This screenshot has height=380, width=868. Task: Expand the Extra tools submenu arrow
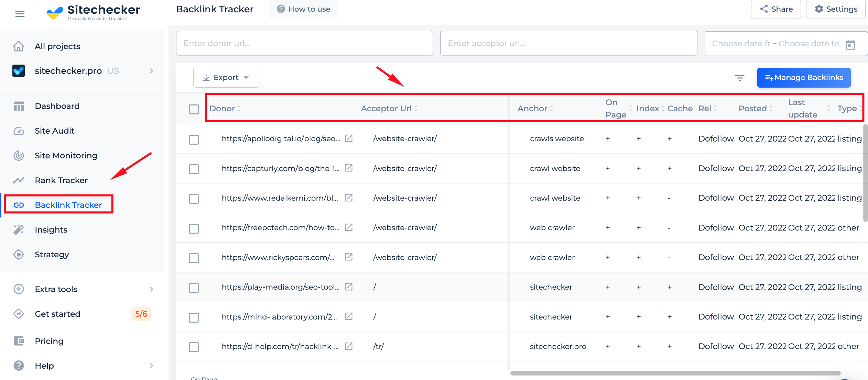click(x=152, y=289)
